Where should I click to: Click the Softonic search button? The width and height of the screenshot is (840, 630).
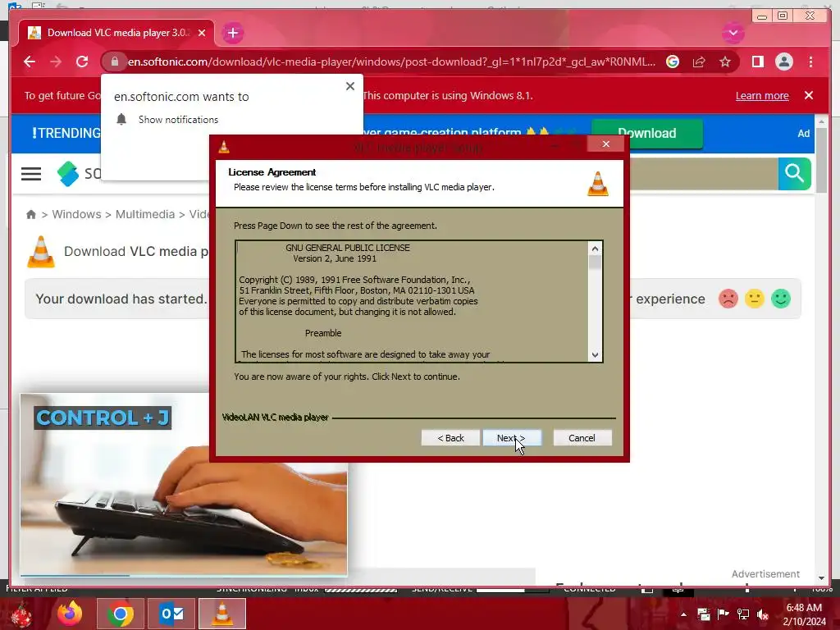coord(794,173)
